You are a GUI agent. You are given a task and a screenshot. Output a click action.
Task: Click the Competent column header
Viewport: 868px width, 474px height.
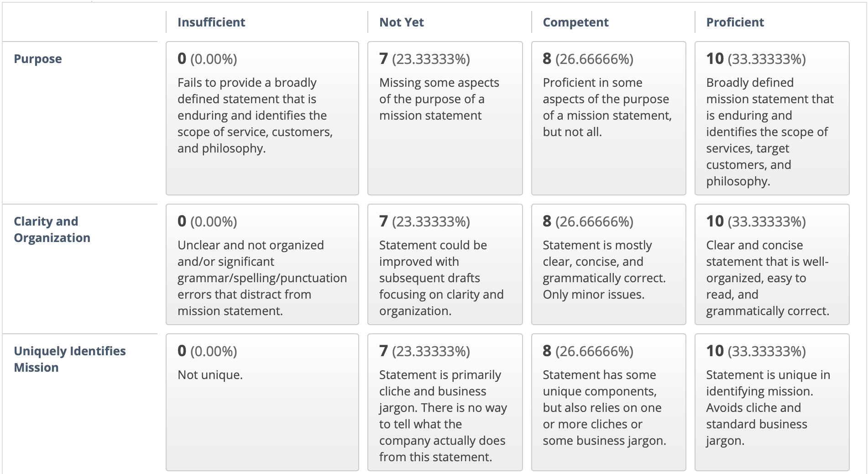pos(575,22)
